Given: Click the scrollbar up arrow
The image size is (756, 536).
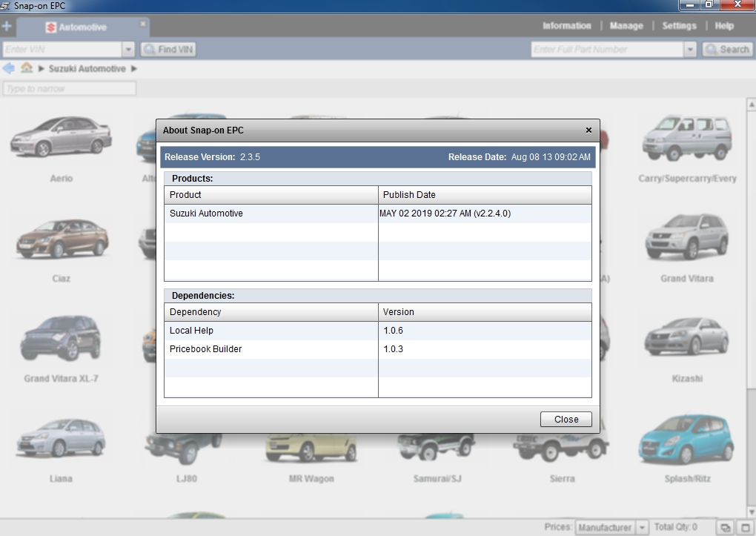Looking at the screenshot, I should tap(751, 105).
